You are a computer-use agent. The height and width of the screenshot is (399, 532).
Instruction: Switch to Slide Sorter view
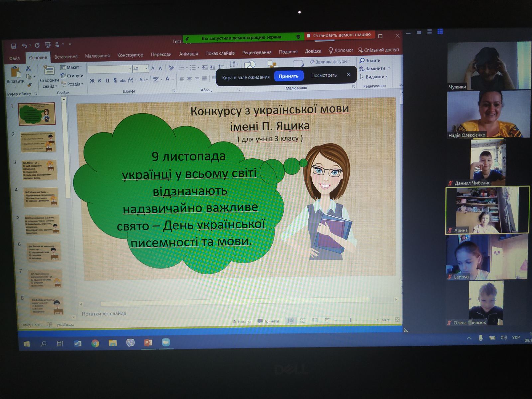pyautogui.click(x=303, y=321)
